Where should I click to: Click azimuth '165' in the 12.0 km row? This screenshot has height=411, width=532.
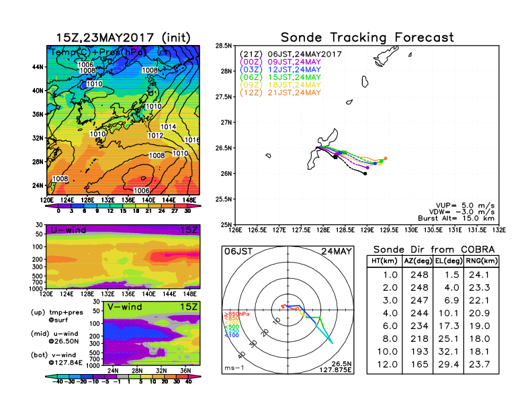(x=419, y=365)
